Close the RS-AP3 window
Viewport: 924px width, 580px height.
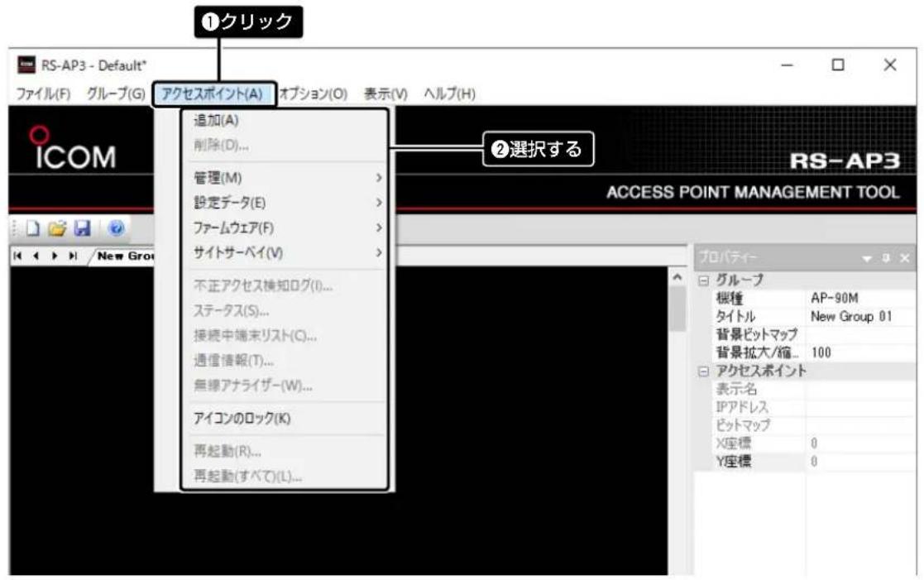tap(890, 65)
